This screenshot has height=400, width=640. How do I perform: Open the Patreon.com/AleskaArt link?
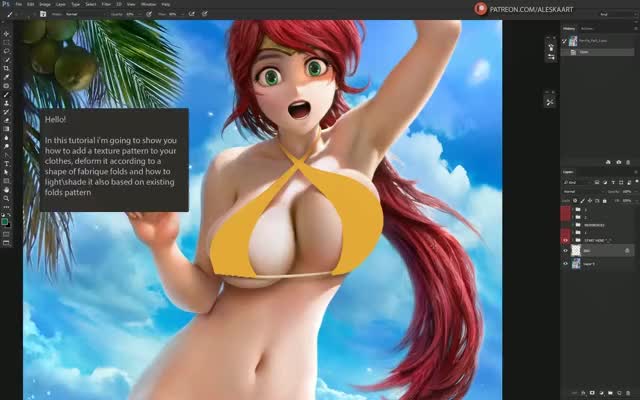[531, 9]
